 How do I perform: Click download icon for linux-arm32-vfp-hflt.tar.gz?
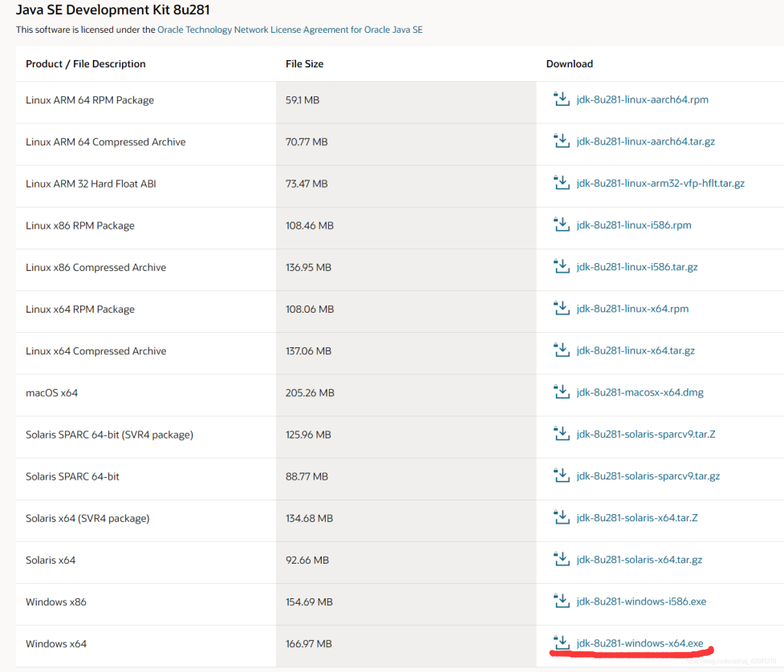tap(562, 183)
